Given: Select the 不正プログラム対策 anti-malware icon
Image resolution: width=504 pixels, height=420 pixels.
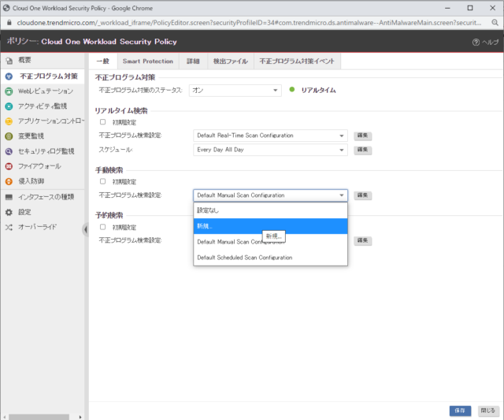Looking at the screenshot, I should coord(9,76).
